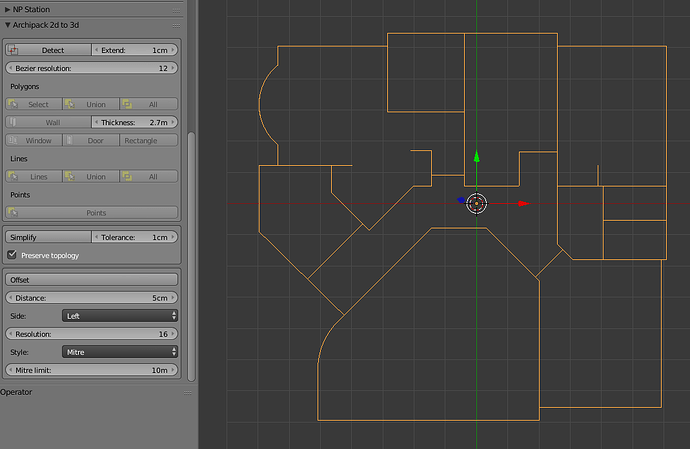This screenshot has width=690, height=449.
Task: Click the blue Z axis manipulator handle
Action: (x=461, y=200)
